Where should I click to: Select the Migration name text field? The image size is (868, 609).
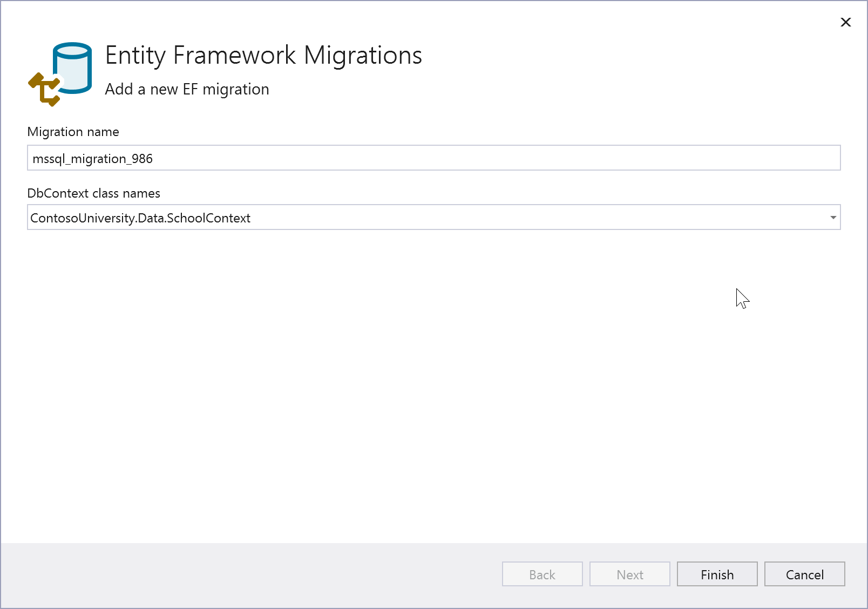click(378, 158)
